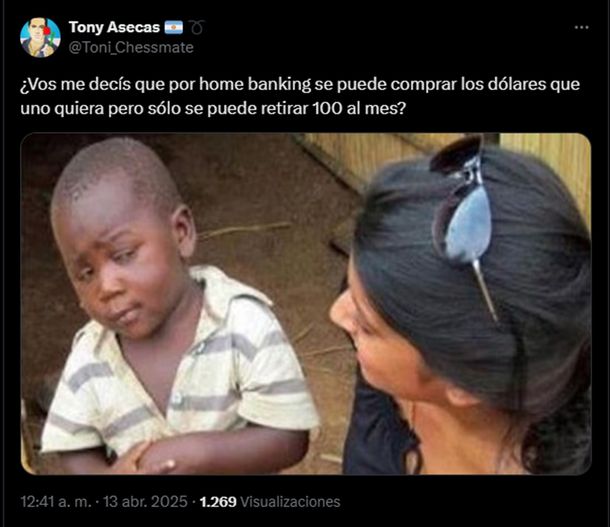The height and width of the screenshot is (527, 610).
Task: Click the Argentina flag emoji beside name
Action: pyautogui.click(x=174, y=28)
